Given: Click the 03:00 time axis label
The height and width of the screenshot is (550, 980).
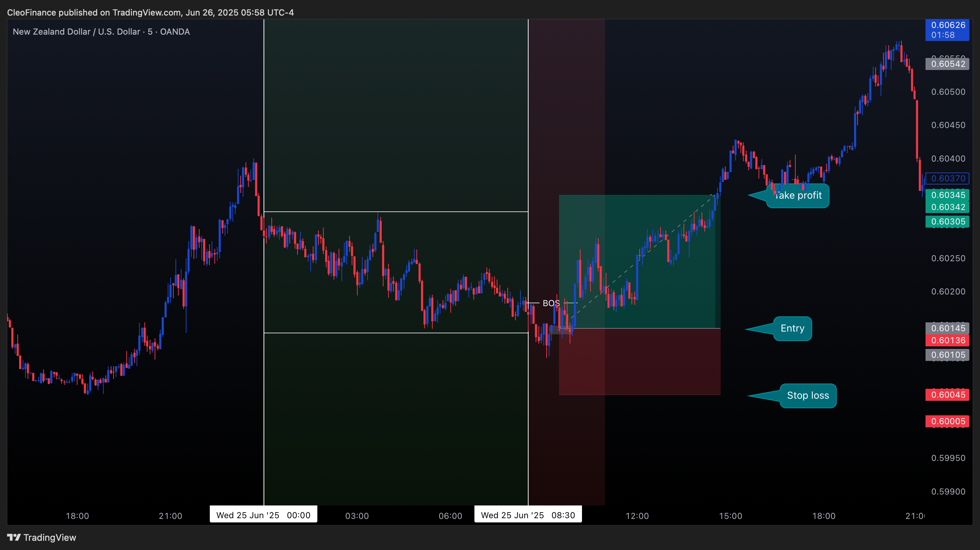Looking at the screenshot, I should (x=357, y=516).
